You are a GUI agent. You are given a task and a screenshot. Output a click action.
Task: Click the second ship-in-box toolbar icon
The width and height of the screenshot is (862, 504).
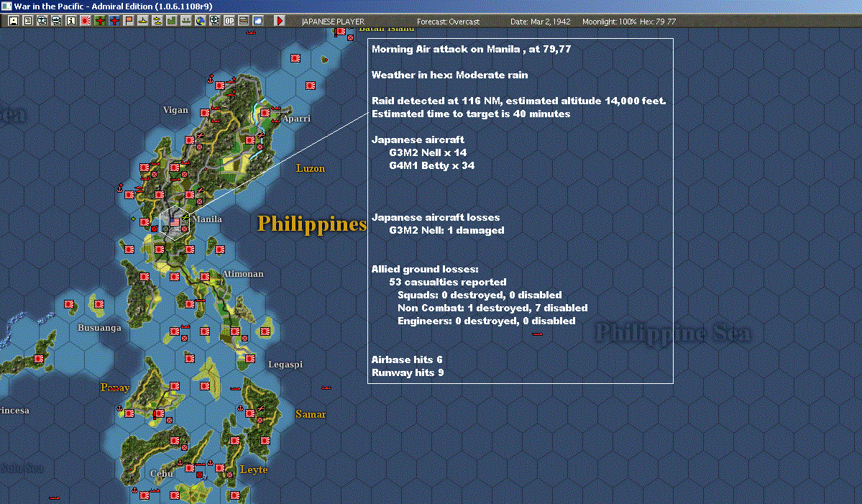pyautogui.click(x=57, y=21)
